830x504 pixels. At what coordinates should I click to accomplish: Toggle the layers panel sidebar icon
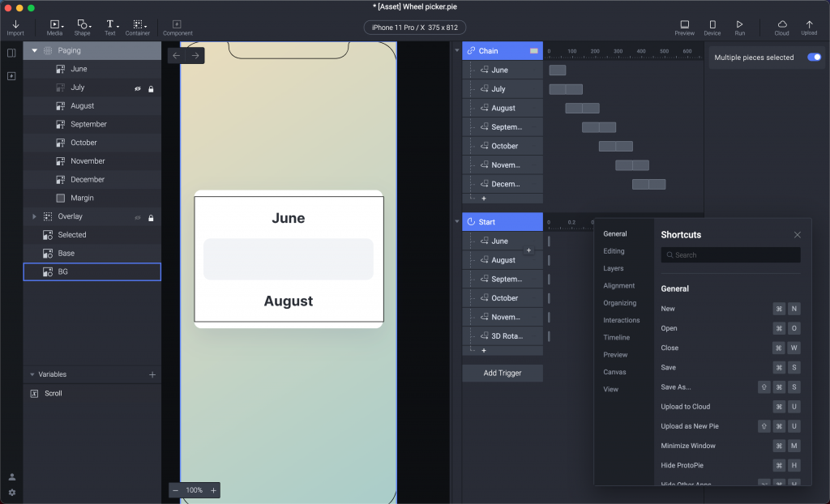click(x=11, y=53)
